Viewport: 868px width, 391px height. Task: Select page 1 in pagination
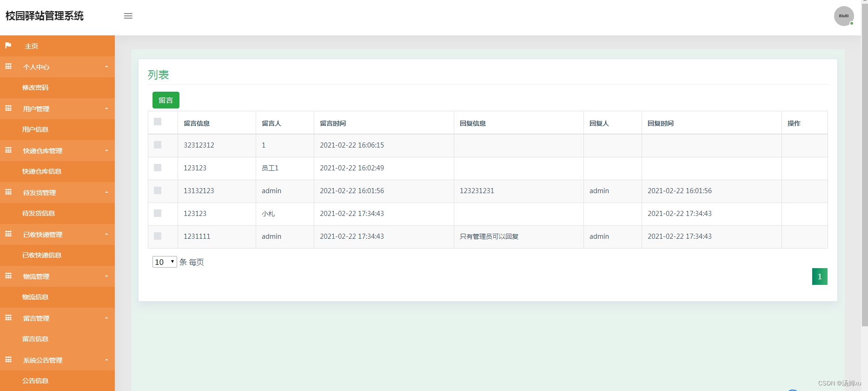tap(820, 276)
